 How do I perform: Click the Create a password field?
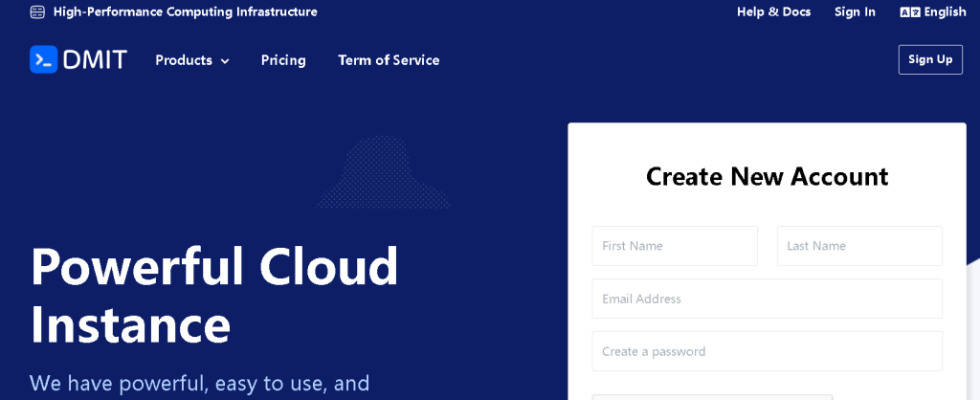tap(767, 351)
